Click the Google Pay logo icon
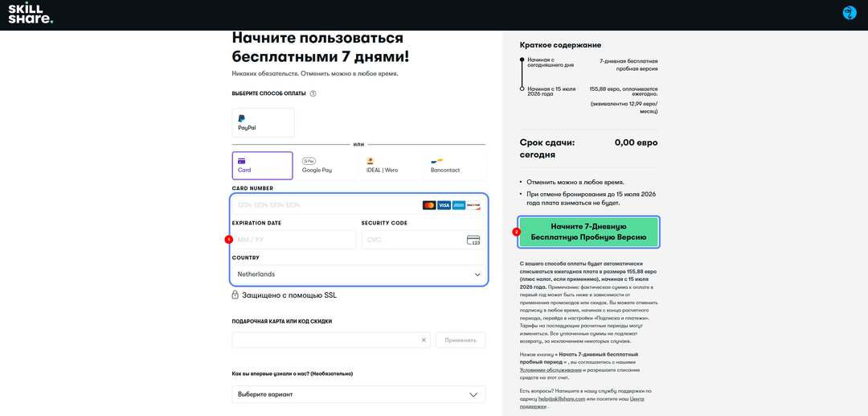This screenshot has height=416, width=868. pos(309,161)
